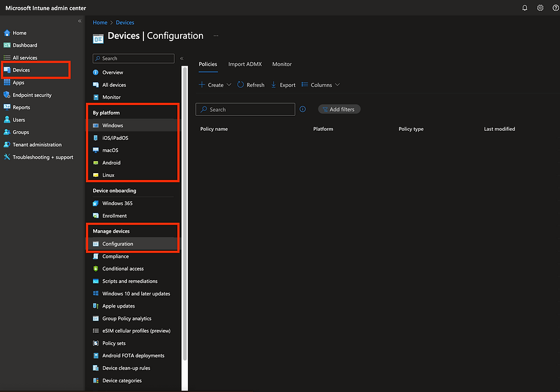The width and height of the screenshot is (560, 392).
Task: Expand the Create dropdown
Action: tap(215, 85)
